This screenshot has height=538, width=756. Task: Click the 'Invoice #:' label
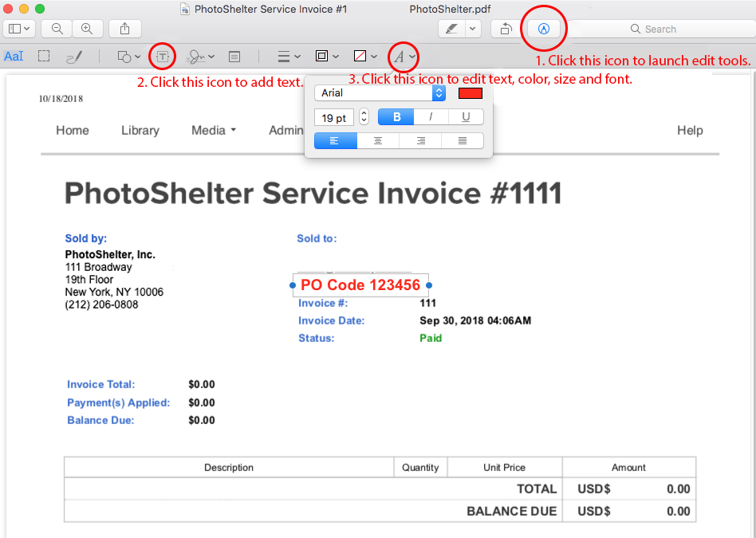click(323, 303)
